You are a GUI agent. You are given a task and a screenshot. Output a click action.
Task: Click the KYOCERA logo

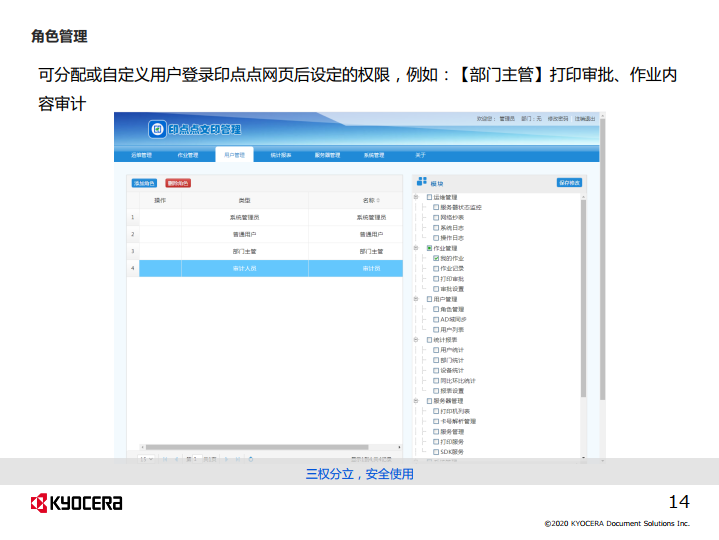pos(76,501)
